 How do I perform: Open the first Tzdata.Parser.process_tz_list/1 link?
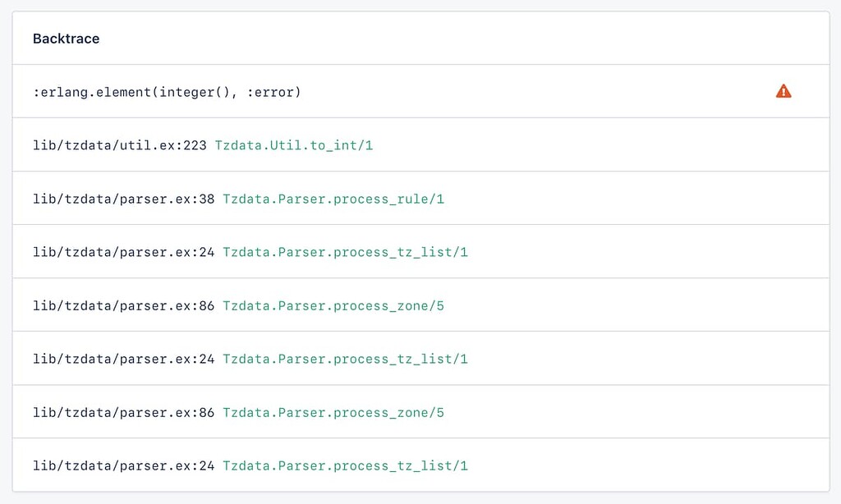(x=346, y=252)
